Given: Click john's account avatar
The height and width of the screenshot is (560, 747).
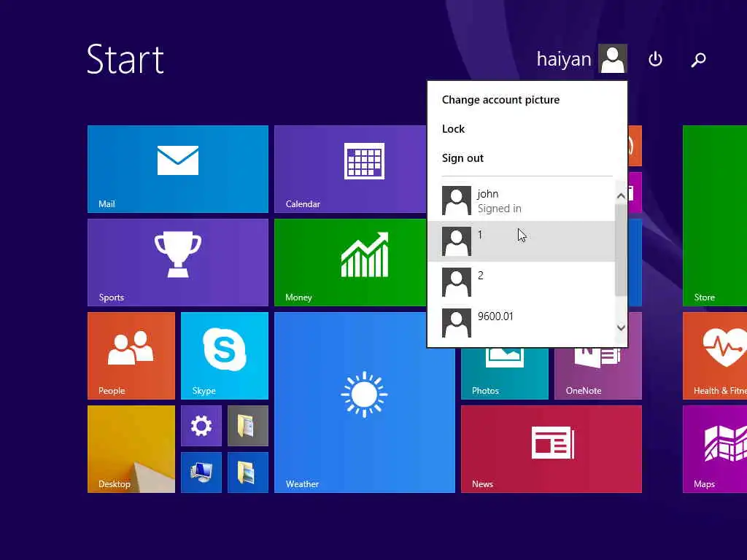Looking at the screenshot, I should tap(457, 201).
